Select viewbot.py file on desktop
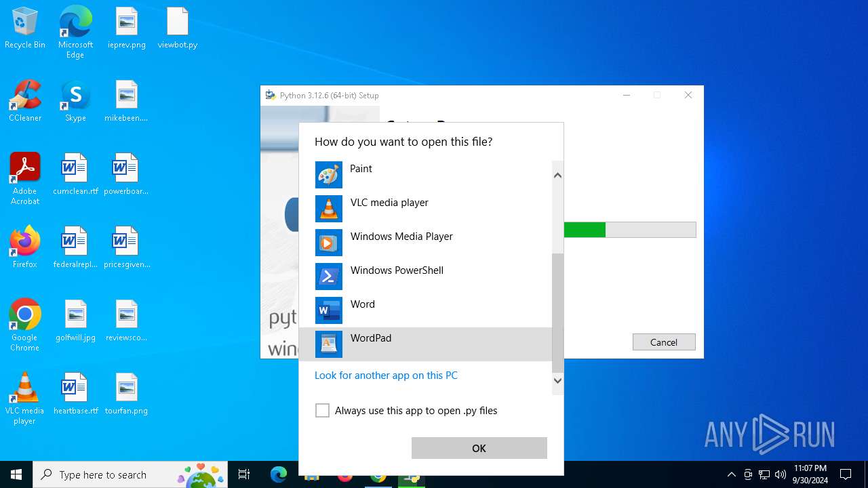Viewport: 868px width, 488px height. tap(178, 28)
